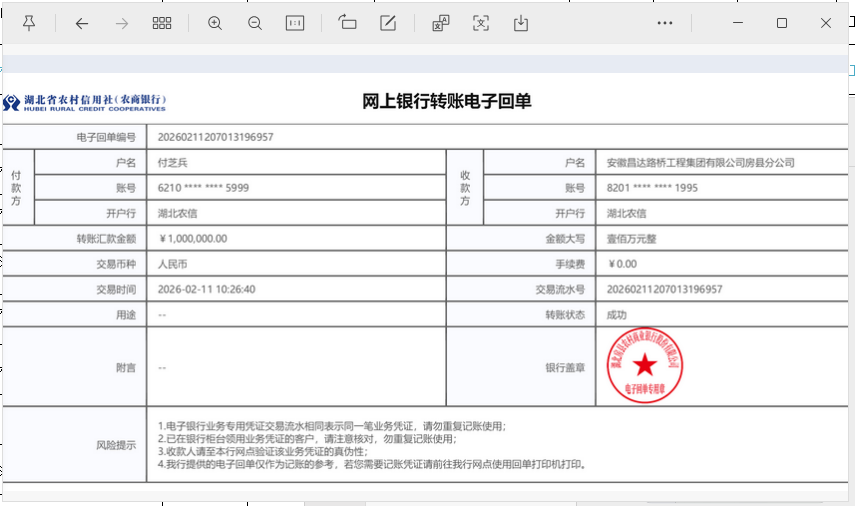This screenshot has height=506, width=855.
Task: Maximize the viewer window
Action: click(782, 23)
